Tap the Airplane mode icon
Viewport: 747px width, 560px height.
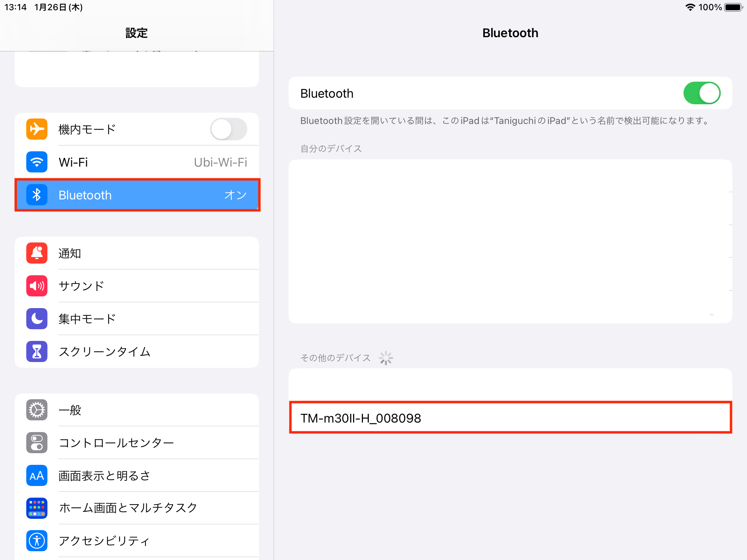click(37, 129)
